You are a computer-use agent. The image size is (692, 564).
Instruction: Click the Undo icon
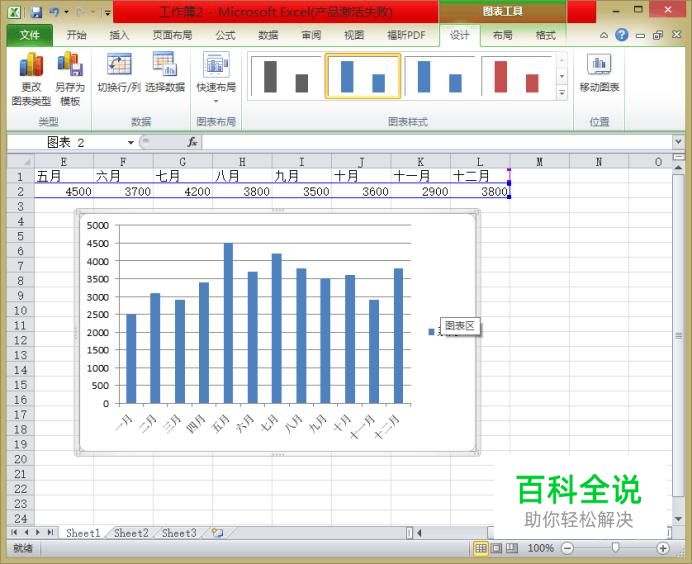pyautogui.click(x=54, y=12)
